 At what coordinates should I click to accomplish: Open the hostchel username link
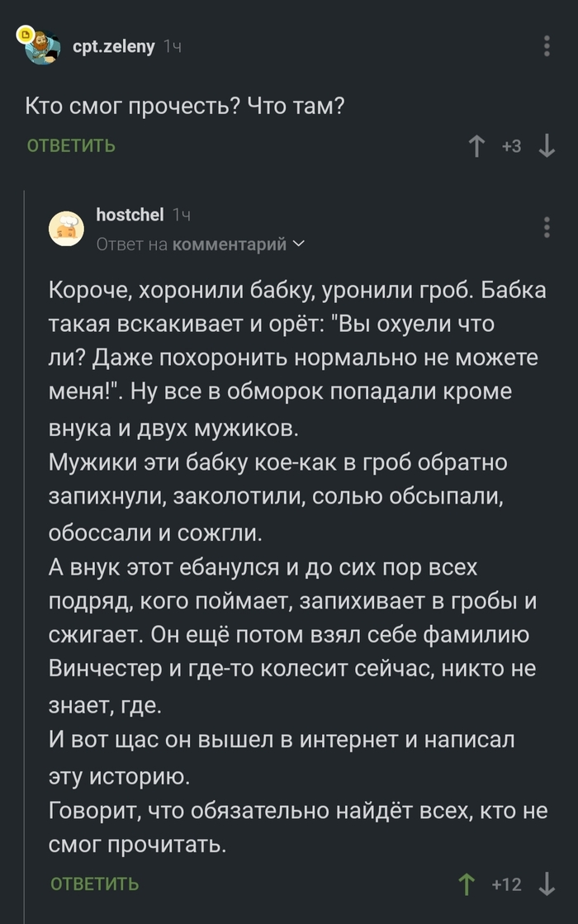pos(130,215)
